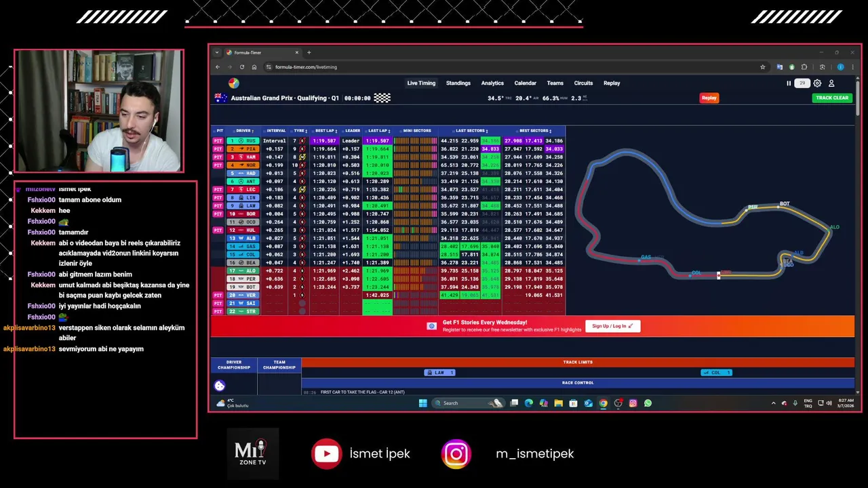The height and width of the screenshot is (488, 868).
Task: Click the Chrome profile avatar icon
Action: [x=841, y=67]
